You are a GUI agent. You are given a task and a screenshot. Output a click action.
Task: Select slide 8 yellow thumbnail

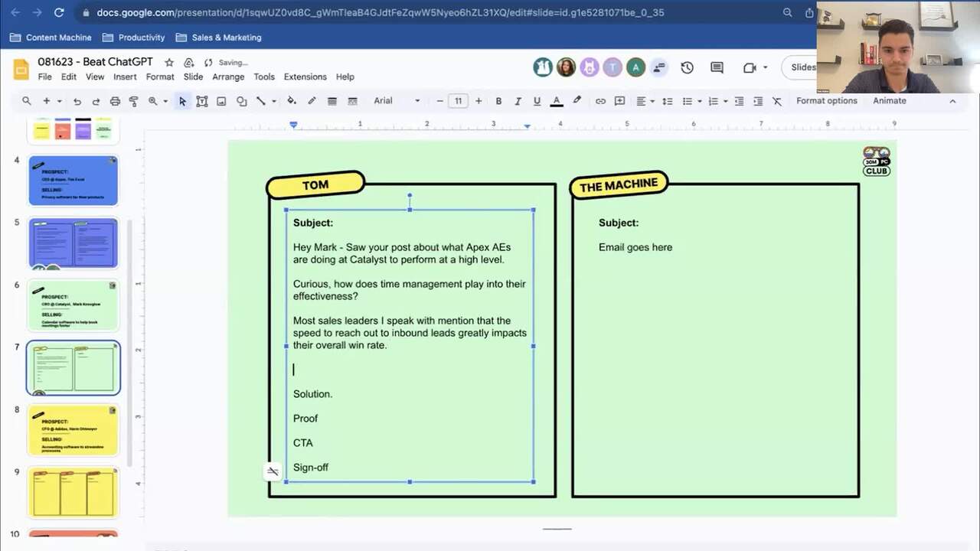point(73,430)
